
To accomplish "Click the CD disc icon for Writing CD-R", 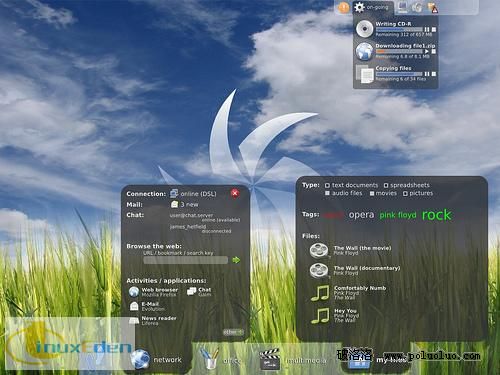I will (364, 29).
